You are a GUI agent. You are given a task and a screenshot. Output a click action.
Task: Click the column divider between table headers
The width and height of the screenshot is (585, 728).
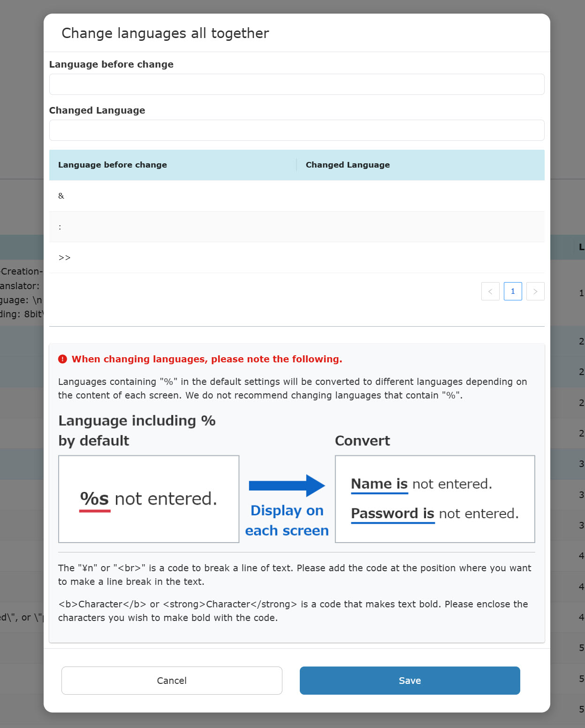click(296, 165)
